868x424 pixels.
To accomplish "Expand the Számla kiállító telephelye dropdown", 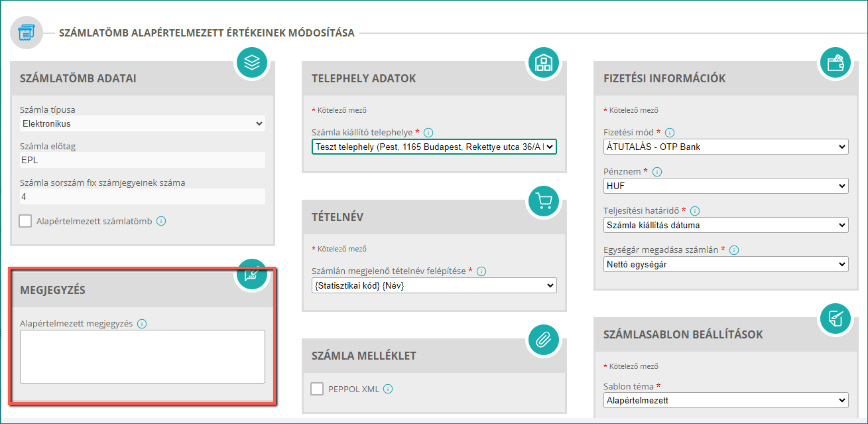I will coord(434,146).
